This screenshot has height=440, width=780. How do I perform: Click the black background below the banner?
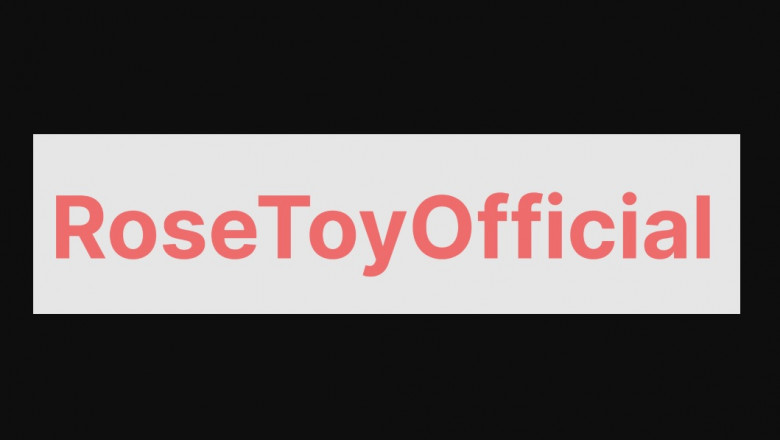click(x=390, y=377)
